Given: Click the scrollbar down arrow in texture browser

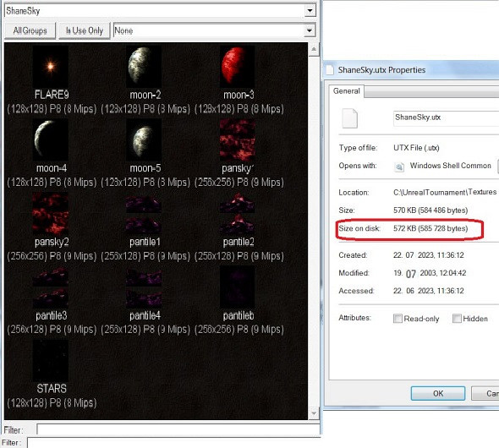Looking at the screenshot, I should (314, 413).
